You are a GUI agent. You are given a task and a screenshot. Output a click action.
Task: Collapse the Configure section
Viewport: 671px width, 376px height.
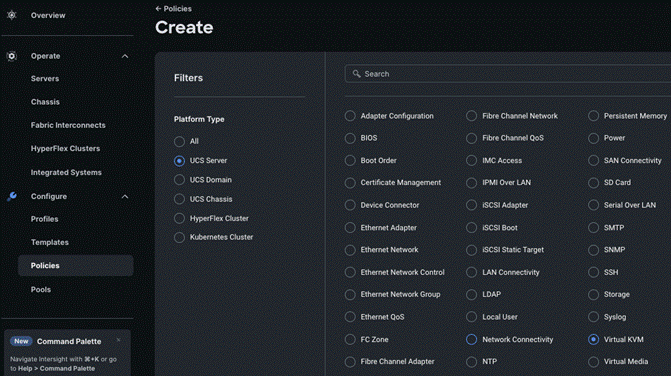click(125, 196)
